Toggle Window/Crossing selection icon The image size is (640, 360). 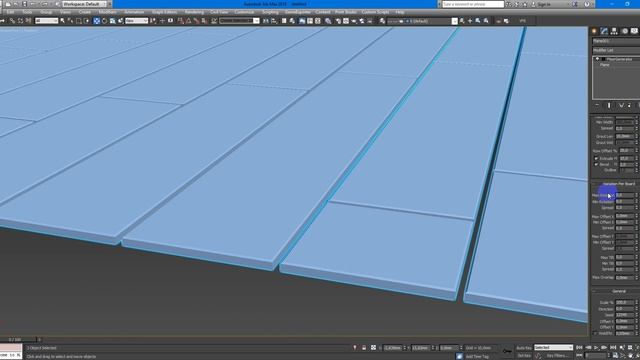coord(87,21)
